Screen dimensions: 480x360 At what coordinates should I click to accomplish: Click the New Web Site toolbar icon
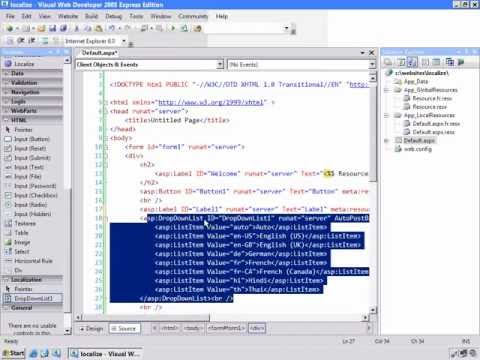tap(10, 29)
